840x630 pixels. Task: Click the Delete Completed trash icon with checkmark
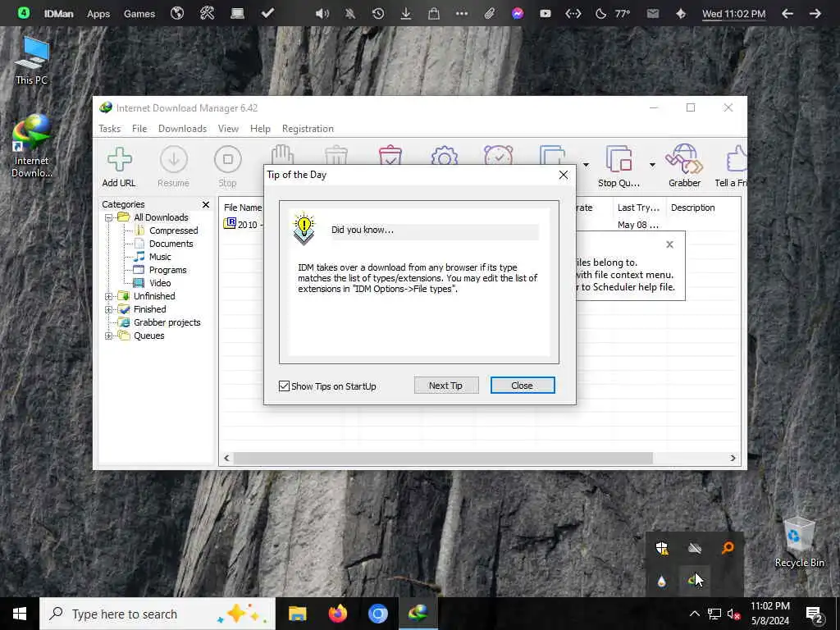tap(390, 154)
